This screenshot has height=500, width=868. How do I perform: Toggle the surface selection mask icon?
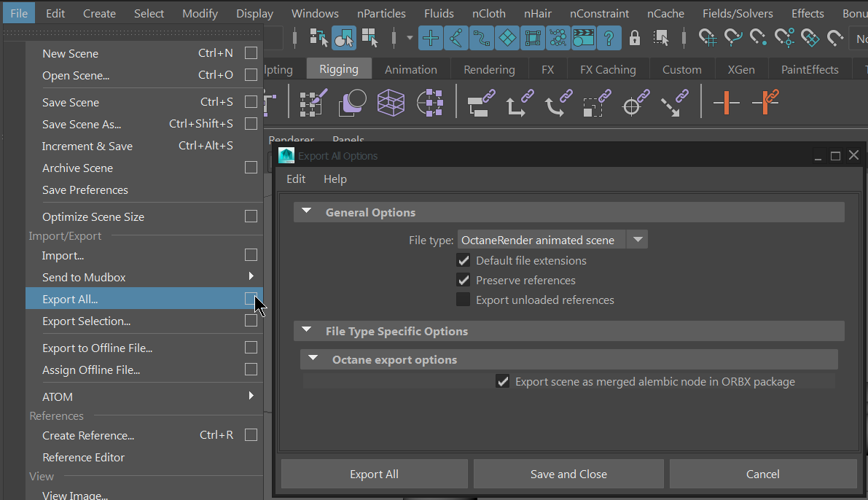pyautogui.click(x=507, y=38)
